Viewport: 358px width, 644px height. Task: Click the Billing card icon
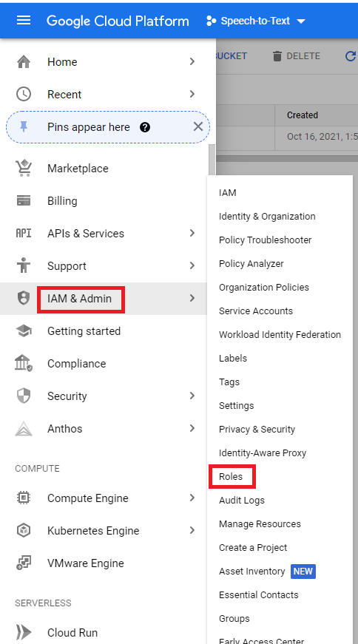[24, 201]
